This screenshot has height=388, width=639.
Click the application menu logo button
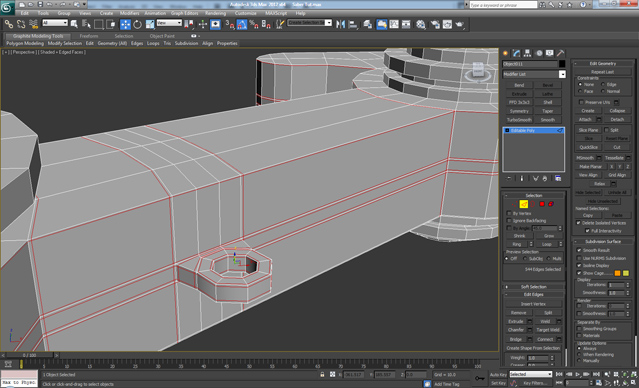(7, 8)
